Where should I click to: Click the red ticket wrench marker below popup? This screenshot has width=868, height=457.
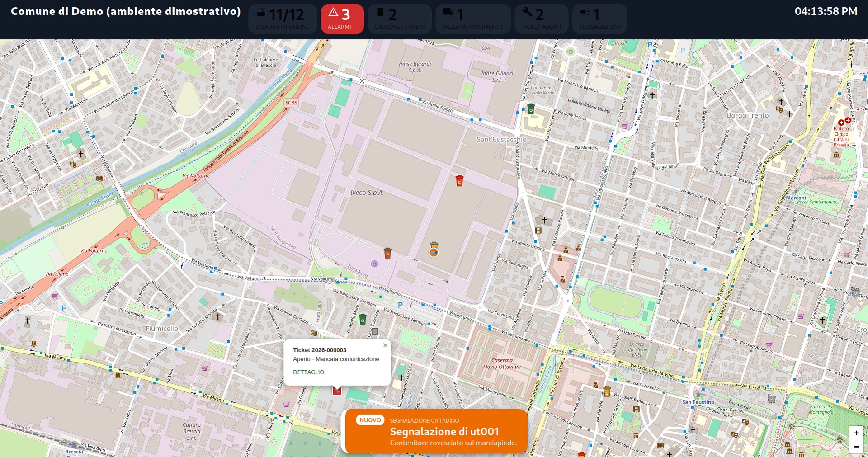click(337, 391)
